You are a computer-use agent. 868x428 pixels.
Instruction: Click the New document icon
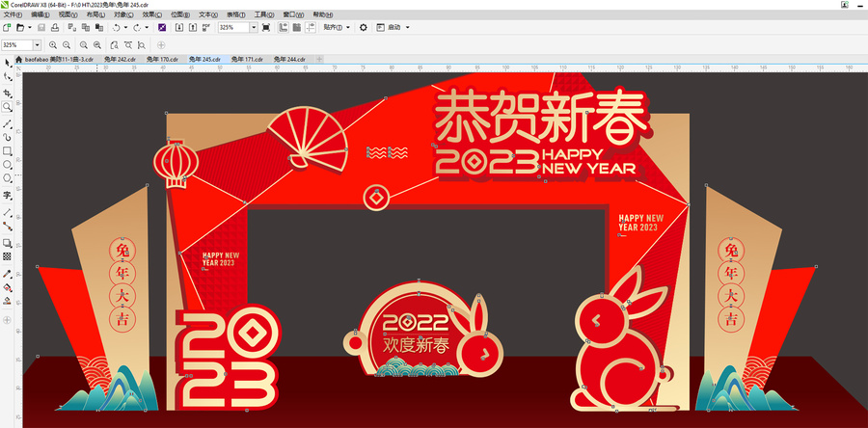[x=7, y=27]
